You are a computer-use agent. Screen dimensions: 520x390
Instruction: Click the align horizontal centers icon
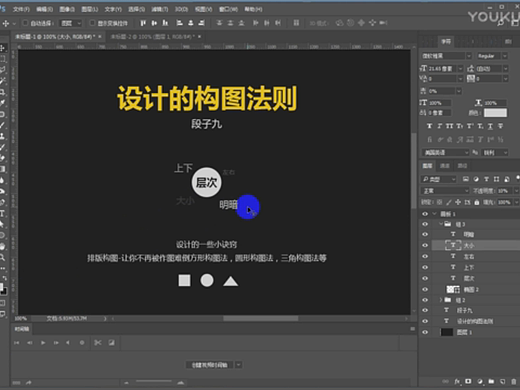pyautogui.click(x=190, y=23)
